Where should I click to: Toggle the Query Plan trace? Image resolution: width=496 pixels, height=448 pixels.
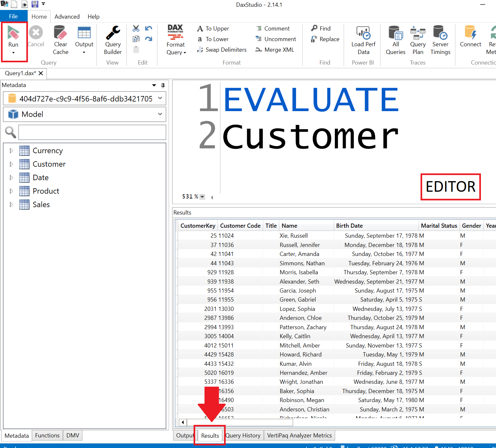point(418,40)
